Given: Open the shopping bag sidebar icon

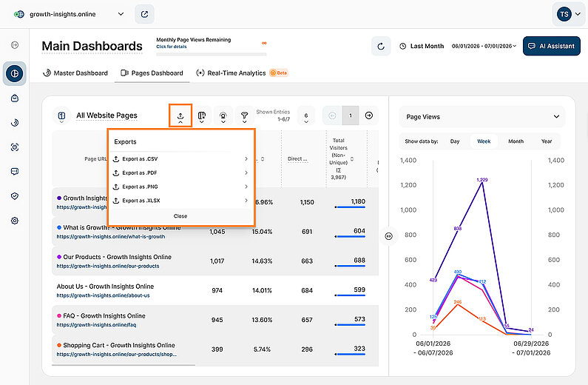Looking at the screenshot, I should click(x=15, y=98).
